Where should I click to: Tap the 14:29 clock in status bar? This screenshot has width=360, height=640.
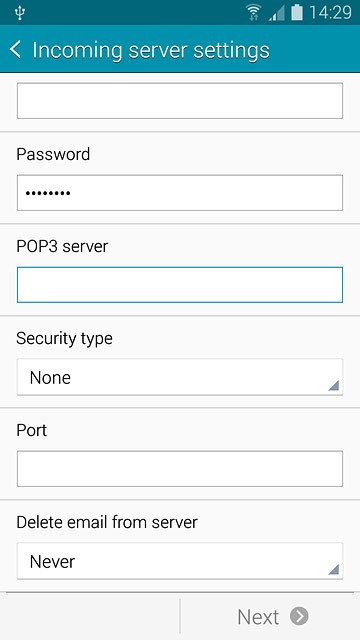click(x=330, y=13)
